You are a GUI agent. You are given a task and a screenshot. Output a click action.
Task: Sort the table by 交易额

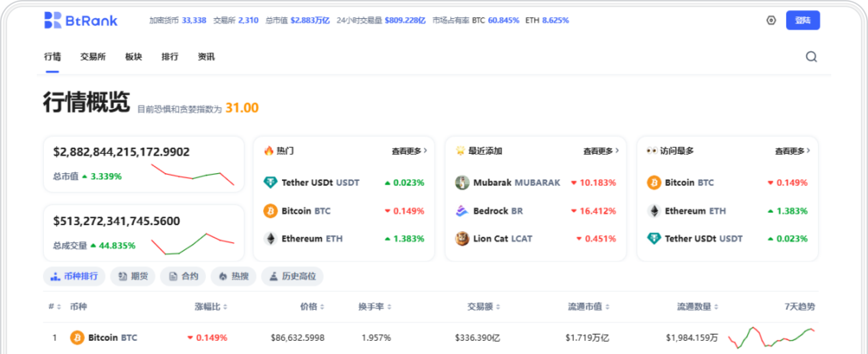click(x=484, y=307)
